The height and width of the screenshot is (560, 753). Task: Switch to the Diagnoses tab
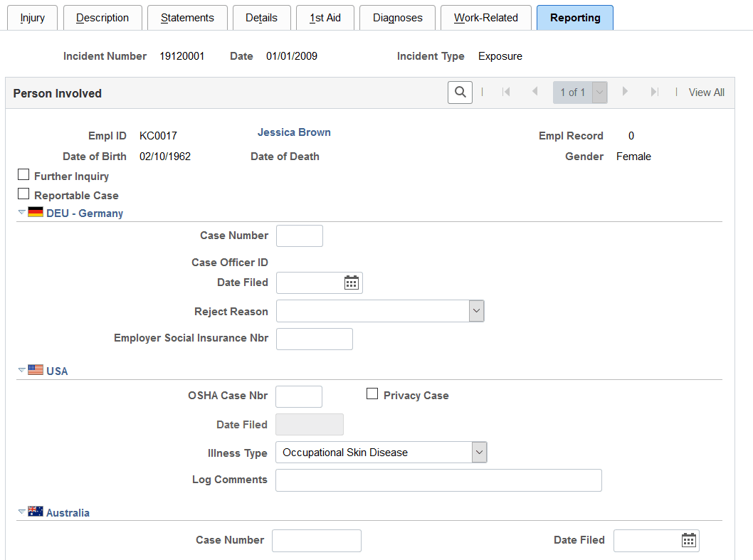point(397,17)
